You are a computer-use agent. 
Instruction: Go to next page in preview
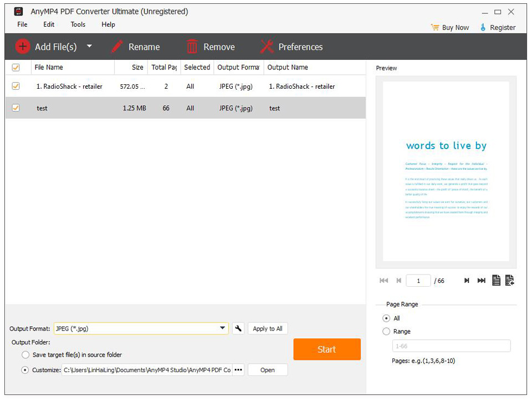[x=467, y=281]
